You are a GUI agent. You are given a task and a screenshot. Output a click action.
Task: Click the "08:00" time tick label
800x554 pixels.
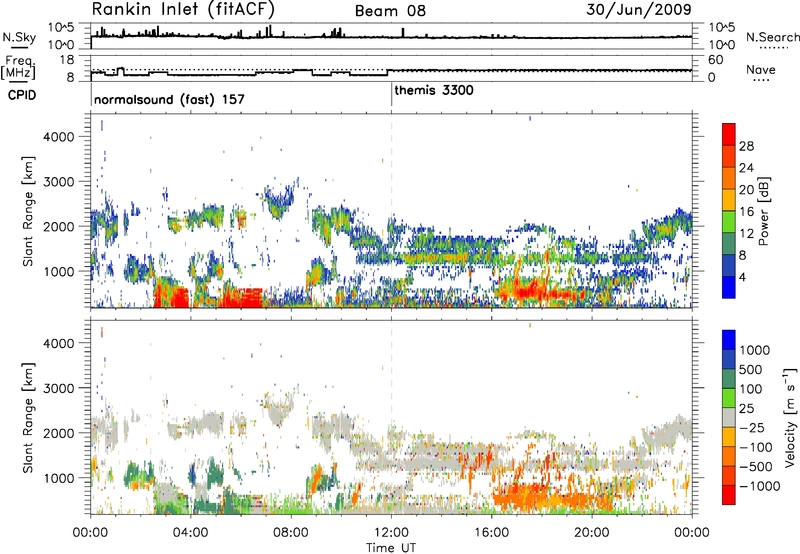pos(291,533)
